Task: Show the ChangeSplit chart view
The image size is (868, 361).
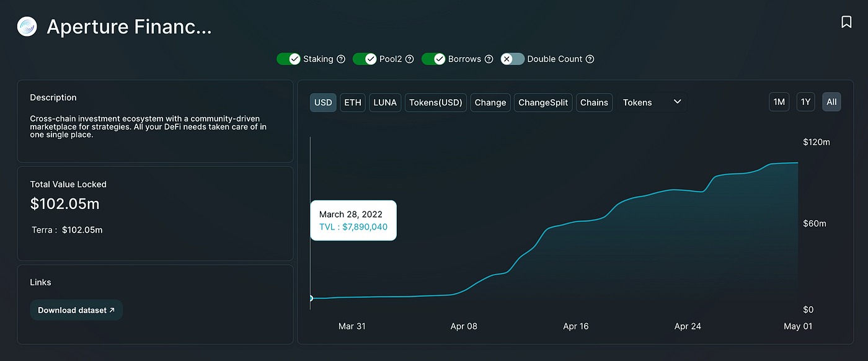Action: click(543, 102)
